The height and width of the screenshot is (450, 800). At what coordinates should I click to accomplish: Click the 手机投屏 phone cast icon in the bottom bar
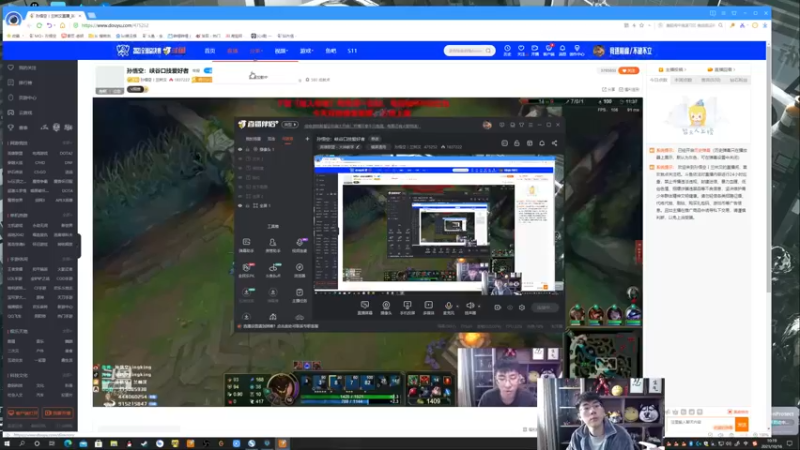tap(407, 307)
